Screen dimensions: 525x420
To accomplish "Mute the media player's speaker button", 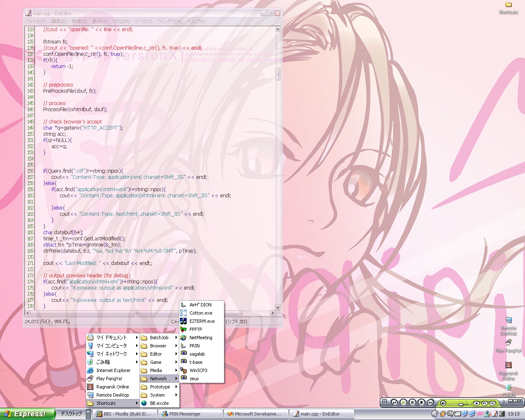I will point(443,403).
